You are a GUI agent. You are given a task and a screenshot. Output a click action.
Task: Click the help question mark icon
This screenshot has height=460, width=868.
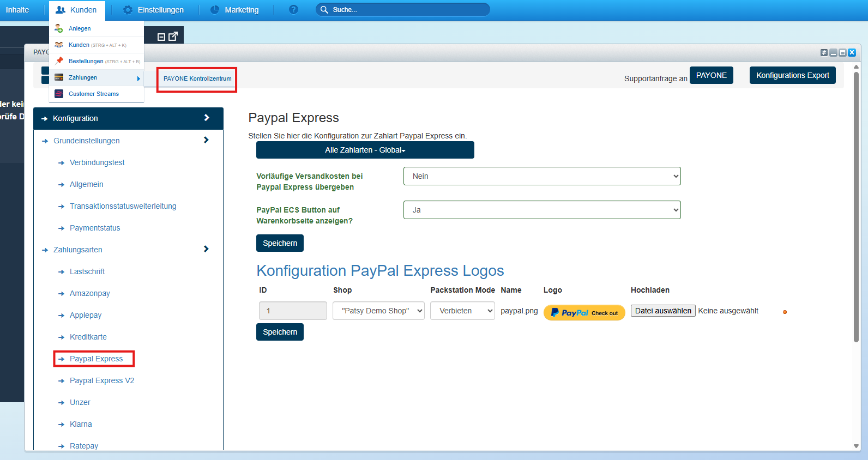tap(293, 10)
